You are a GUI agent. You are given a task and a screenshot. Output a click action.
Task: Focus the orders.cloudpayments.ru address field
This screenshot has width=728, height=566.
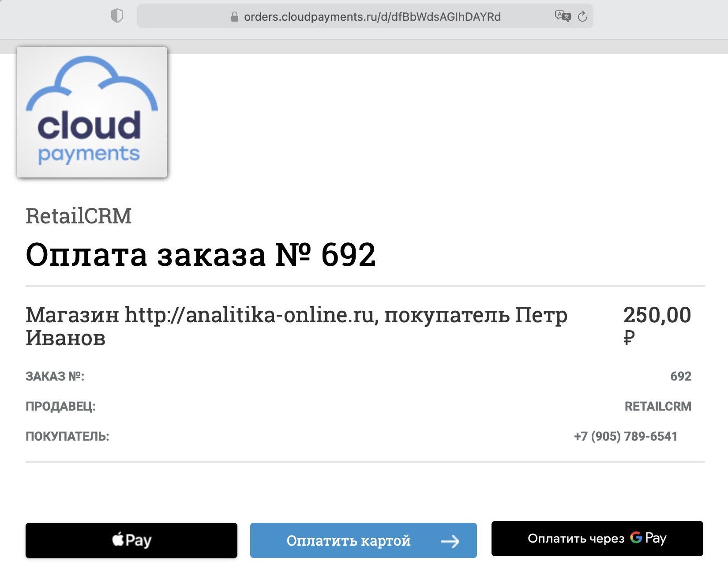point(365,16)
